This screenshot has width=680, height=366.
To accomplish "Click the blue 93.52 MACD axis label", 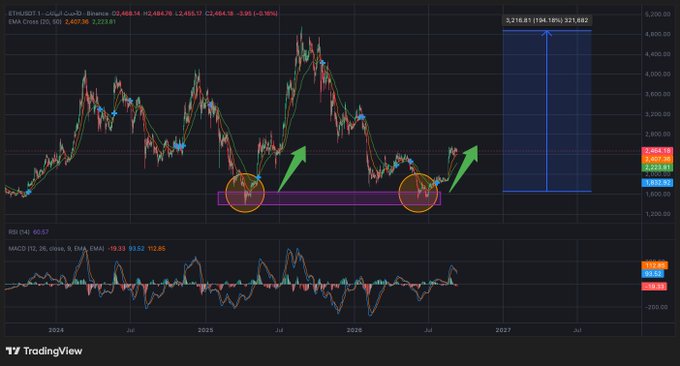I will click(x=653, y=274).
